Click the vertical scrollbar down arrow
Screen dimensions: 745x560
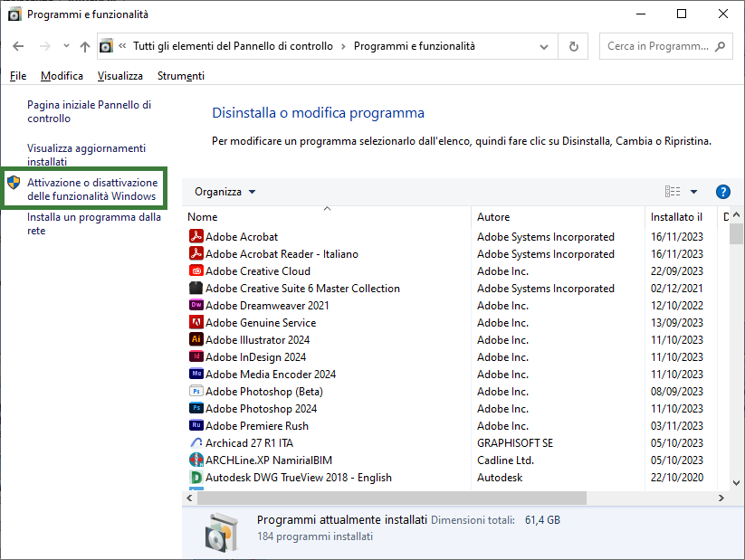click(736, 483)
